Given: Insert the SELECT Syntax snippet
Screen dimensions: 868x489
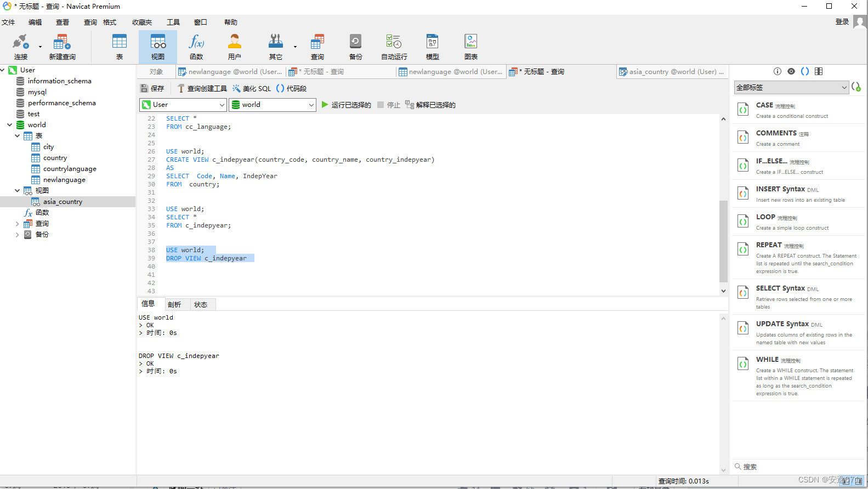Looking at the screenshot, I should 798,297.
